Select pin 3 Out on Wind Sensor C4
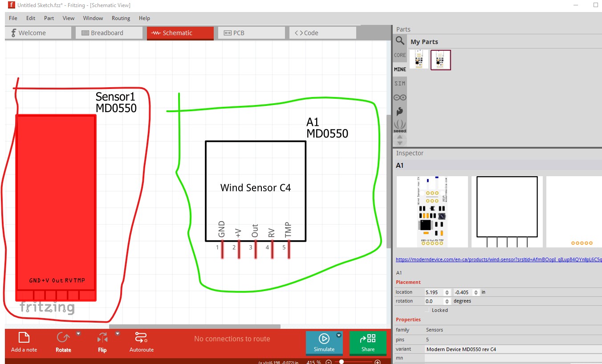The height and width of the screenshot is (364, 602). click(256, 249)
